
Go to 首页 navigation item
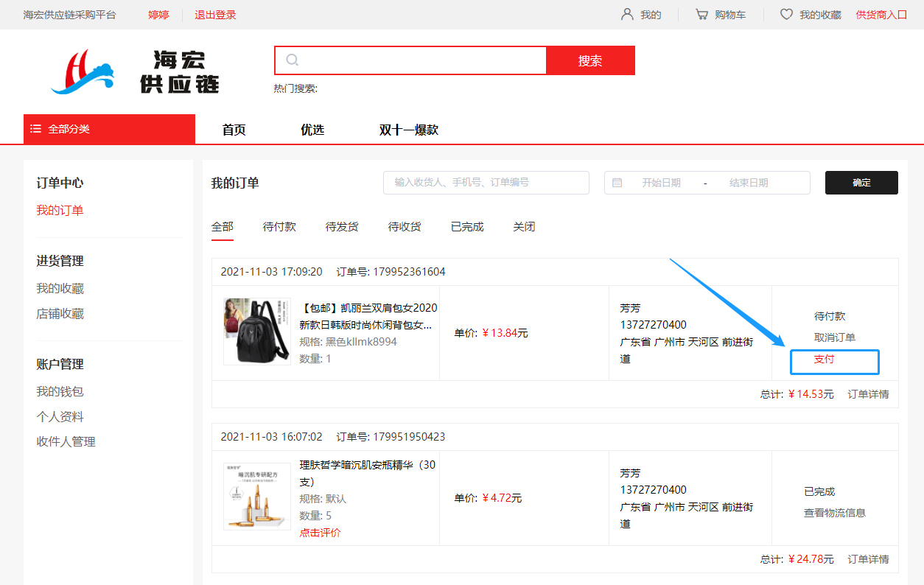(x=234, y=130)
